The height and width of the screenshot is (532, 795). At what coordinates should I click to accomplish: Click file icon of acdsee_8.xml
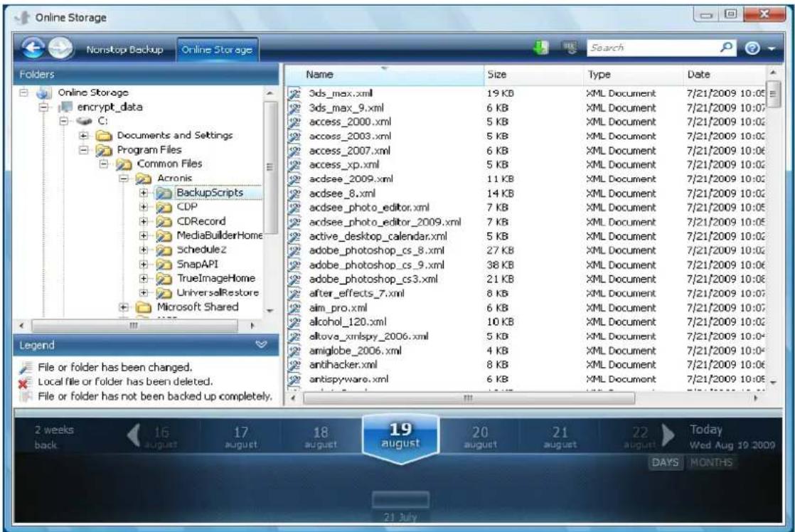coord(294,193)
